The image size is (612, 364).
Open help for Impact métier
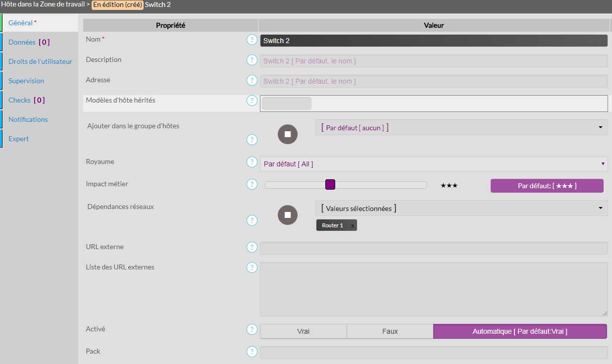point(252,184)
